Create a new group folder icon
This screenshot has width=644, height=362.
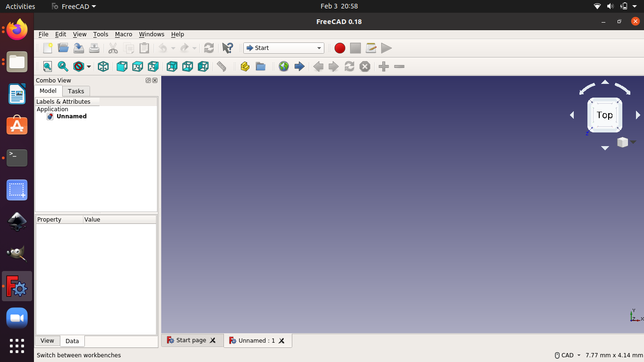pos(260,66)
